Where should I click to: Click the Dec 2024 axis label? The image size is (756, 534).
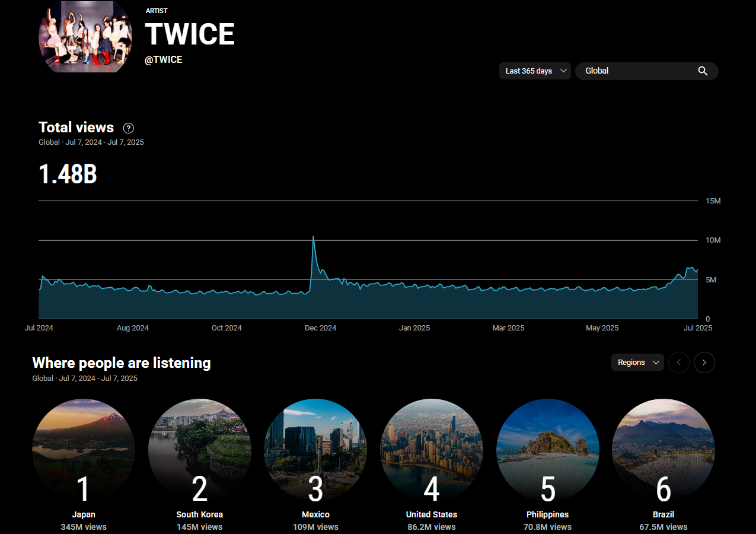pyautogui.click(x=320, y=328)
